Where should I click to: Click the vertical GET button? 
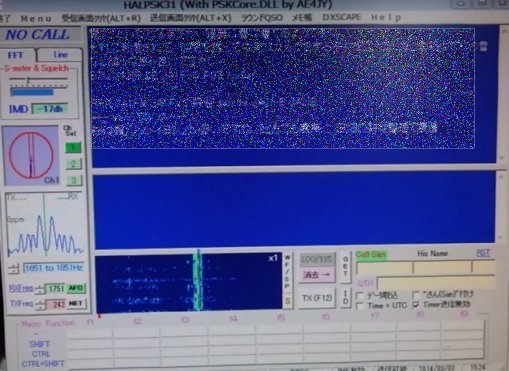(x=346, y=267)
